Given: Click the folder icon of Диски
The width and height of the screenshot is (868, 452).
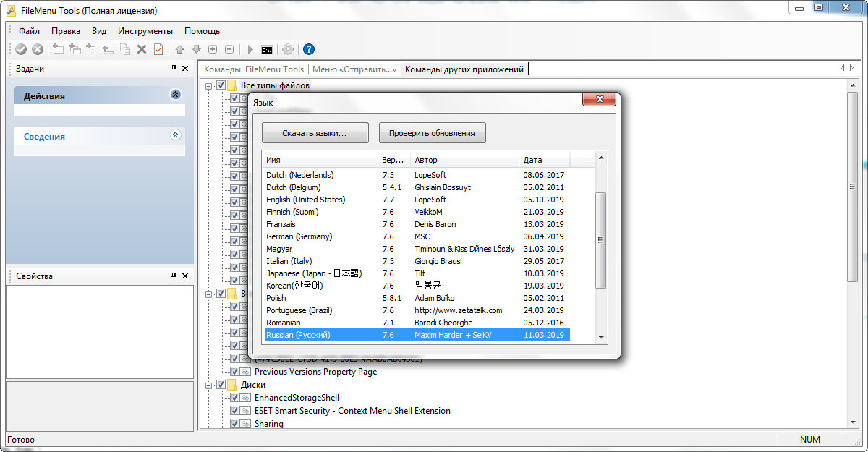Looking at the screenshot, I should (x=232, y=385).
